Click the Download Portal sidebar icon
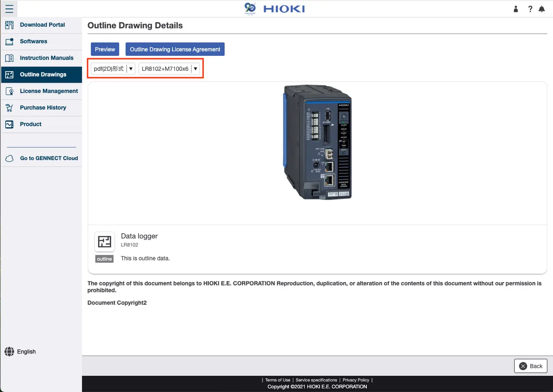Viewport: 553px width, 392px height. point(9,25)
